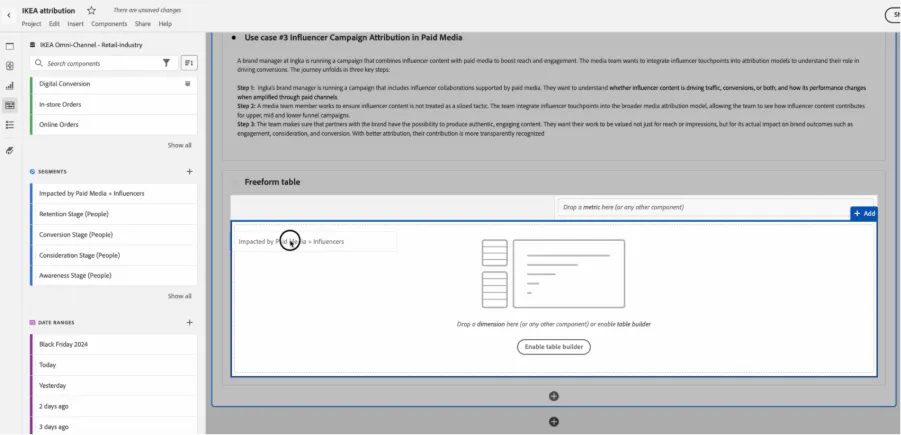This screenshot has height=435, width=901.
Task: Open the Insert menu
Action: point(75,24)
